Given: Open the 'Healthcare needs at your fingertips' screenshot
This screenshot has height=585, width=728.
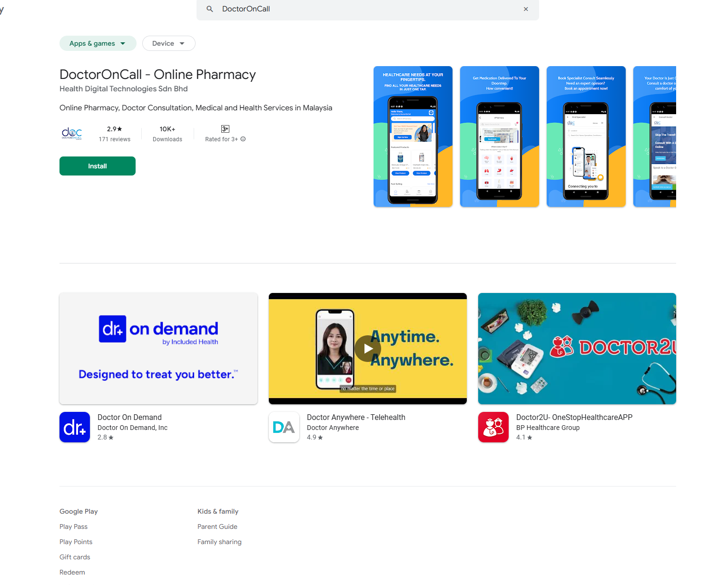Looking at the screenshot, I should [413, 136].
